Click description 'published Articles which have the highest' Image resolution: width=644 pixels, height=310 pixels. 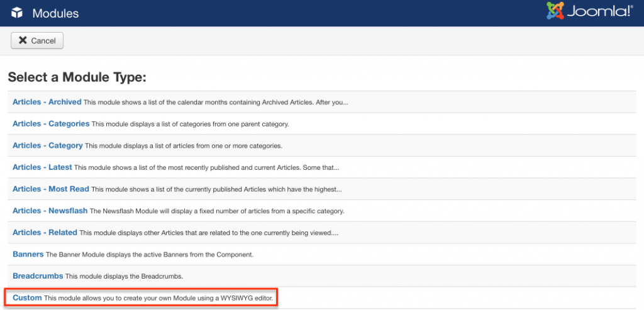(216, 189)
